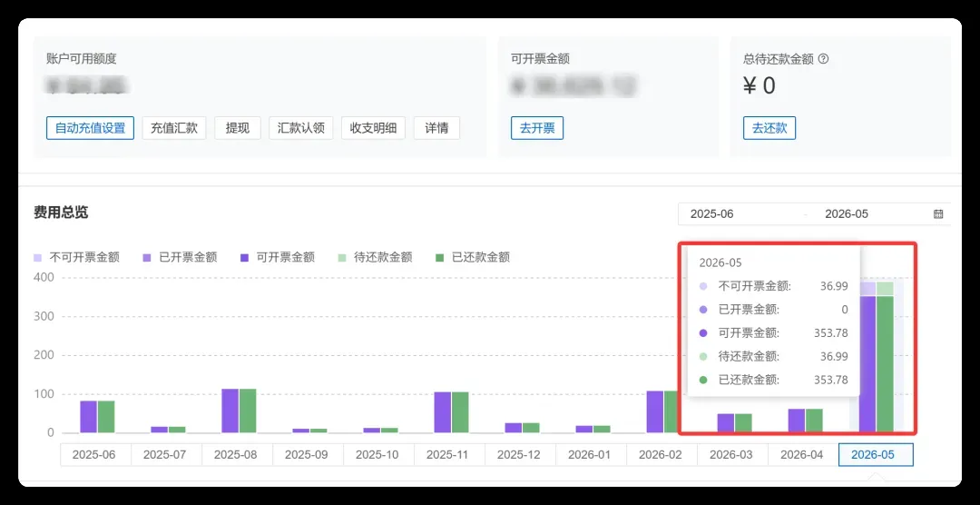The height and width of the screenshot is (505, 980).
Task: Select the 2025-10 month tab
Action: [x=378, y=455]
